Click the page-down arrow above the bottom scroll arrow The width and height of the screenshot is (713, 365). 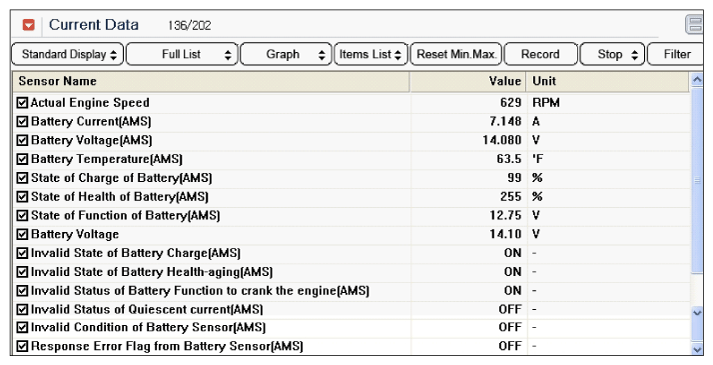click(697, 312)
